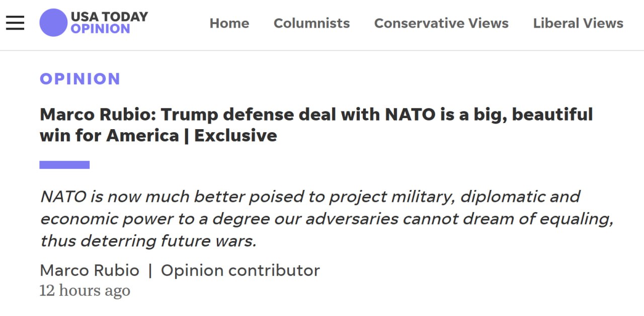Click the word 'Exclusive' in the headline
This screenshot has width=644, height=316.
pos(235,136)
